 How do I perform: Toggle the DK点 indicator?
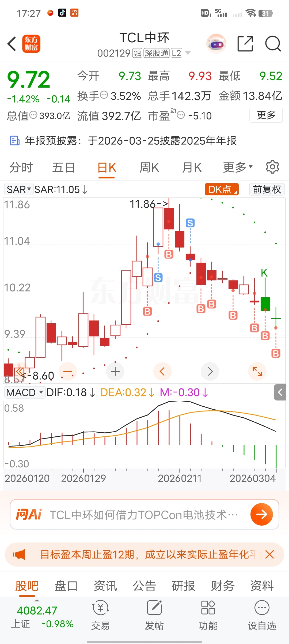coord(222,189)
